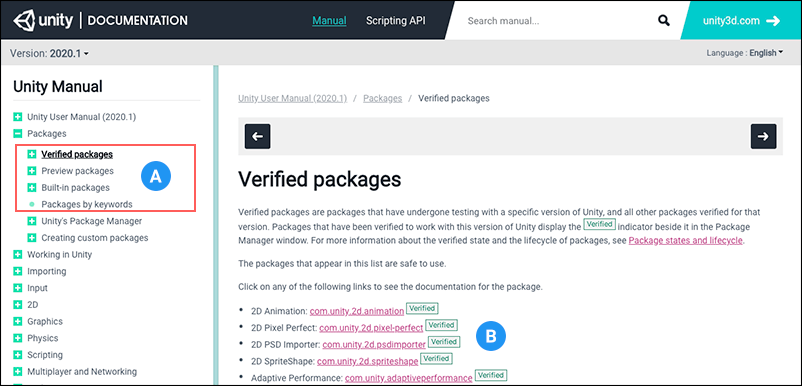Select Unity's Package Manager in sidebar
802x386 pixels.
pos(92,221)
